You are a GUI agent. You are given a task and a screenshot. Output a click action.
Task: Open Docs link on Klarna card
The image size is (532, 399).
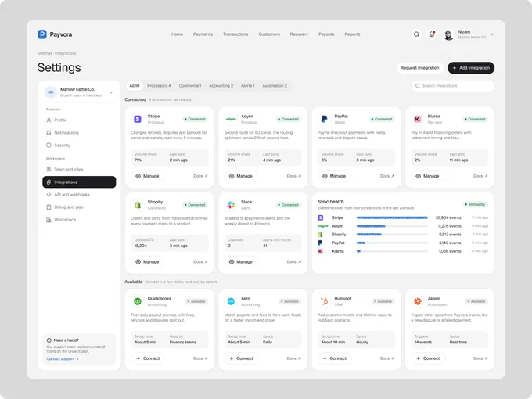click(480, 176)
